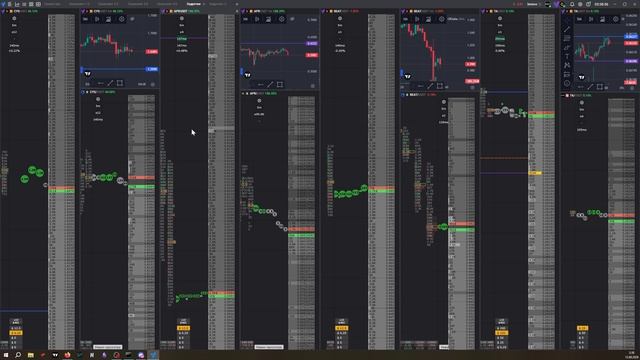Select the line drawing tool in the TA chart sidebar
Viewport: 640px width, 360px height.
[x=567, y=29]
